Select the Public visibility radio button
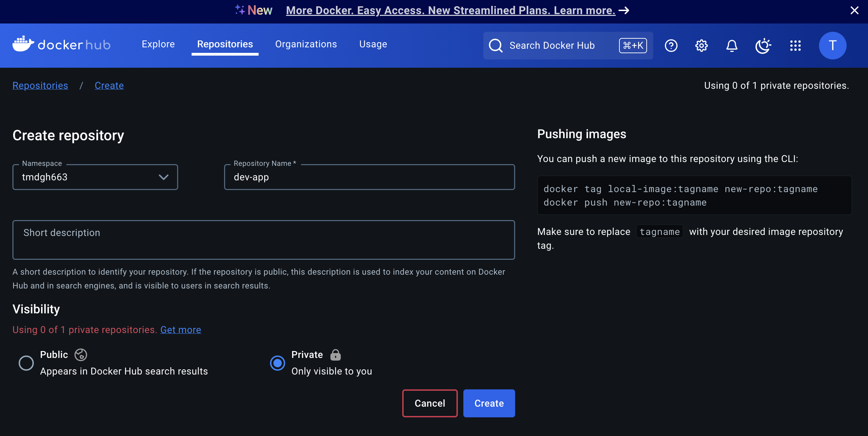 26,363
